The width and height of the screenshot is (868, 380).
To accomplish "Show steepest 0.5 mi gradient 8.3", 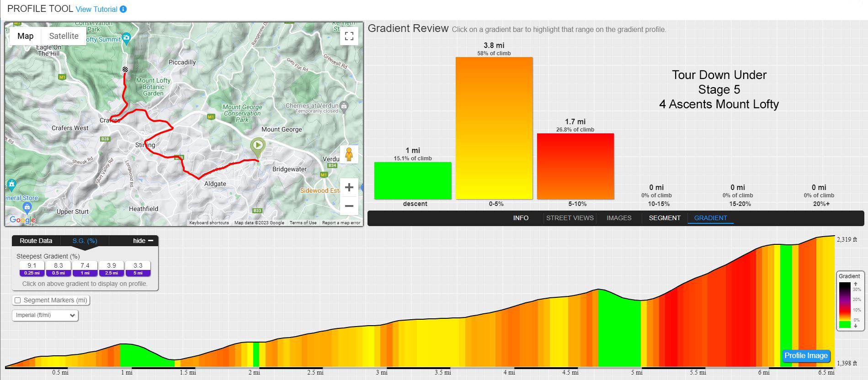I will 59,269.
